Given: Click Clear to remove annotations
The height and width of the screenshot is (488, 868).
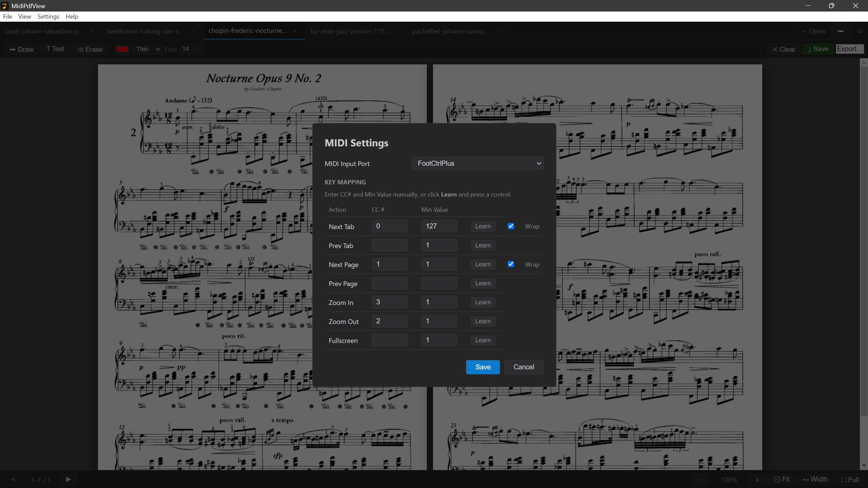Looking at the screenshot, I should click(783, 49).
